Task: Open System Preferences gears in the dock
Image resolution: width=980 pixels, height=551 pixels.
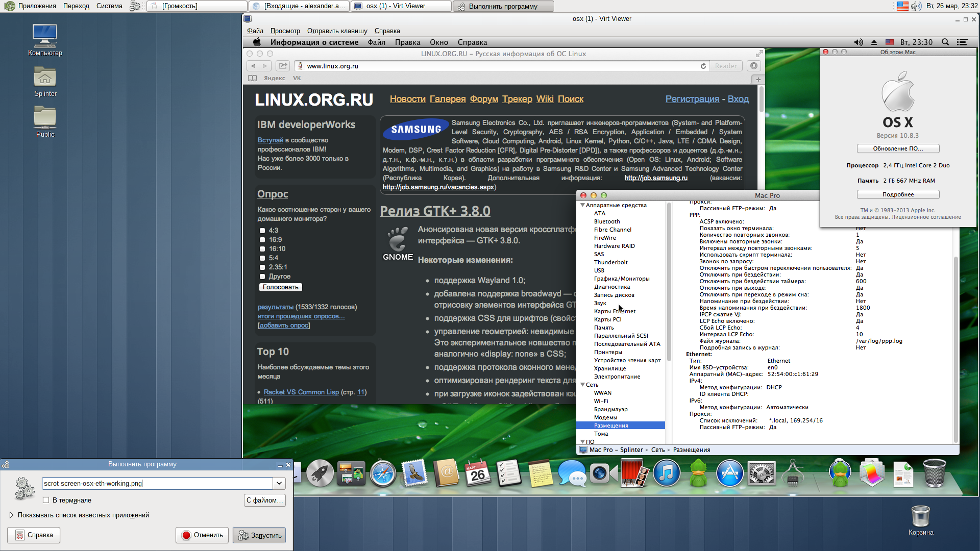Action: click(762, 473)
